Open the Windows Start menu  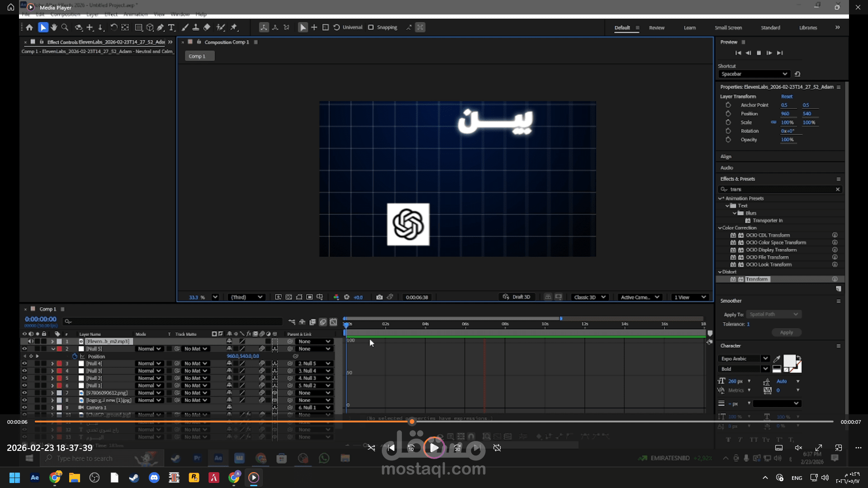coord(14,478)
